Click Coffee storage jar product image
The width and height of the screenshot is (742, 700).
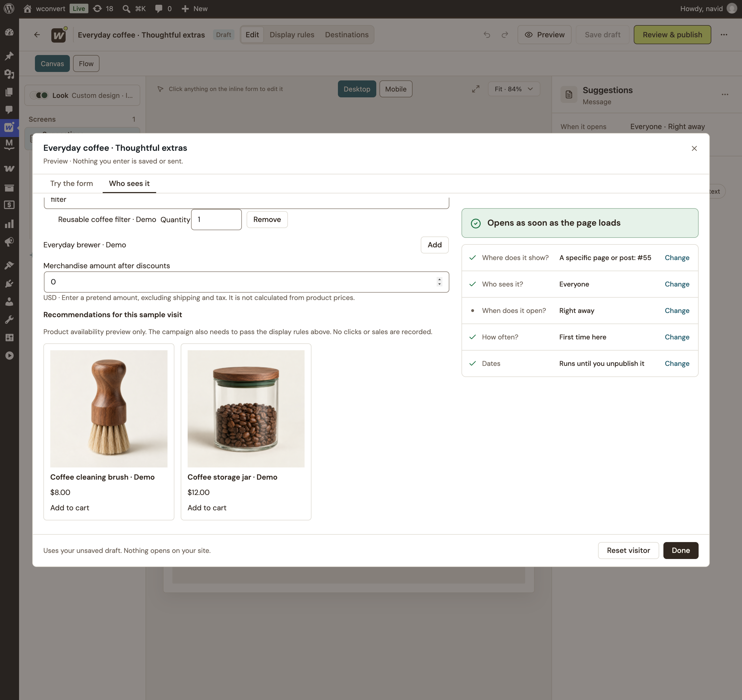(x=246, y=408)
